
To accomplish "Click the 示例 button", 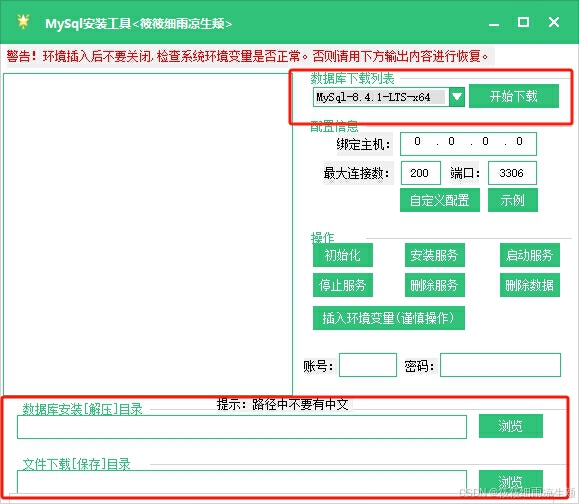I will [513, 200].
